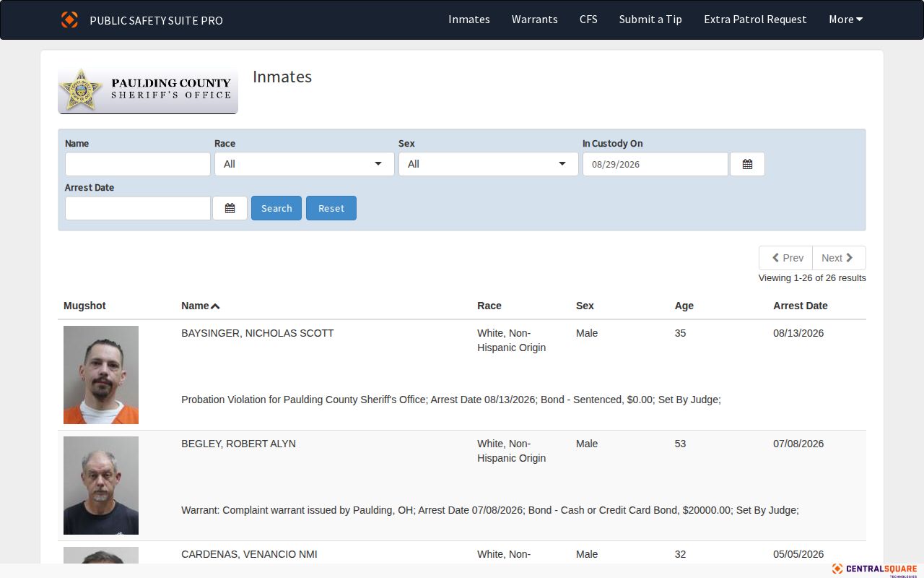This screenshot has height=578, width=924.
Task: Click the CentralSquare logo in footer
Action: (x=874, y=569)
